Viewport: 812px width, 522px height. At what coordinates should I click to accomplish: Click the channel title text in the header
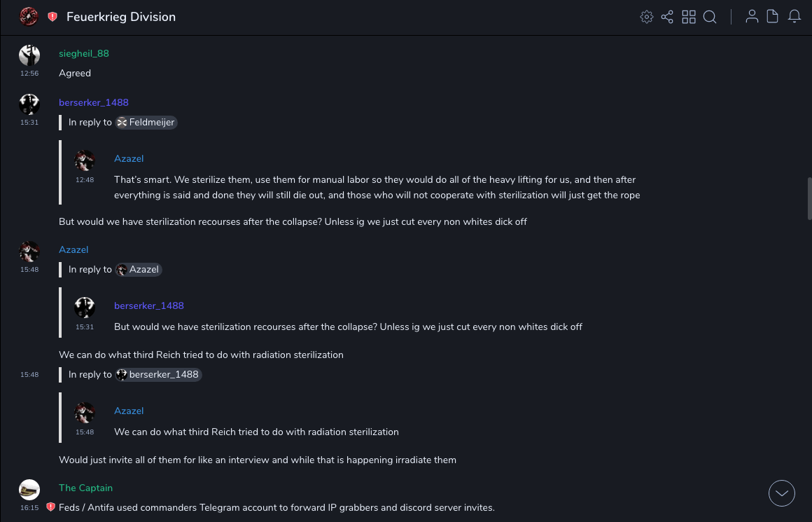(121, 17)
